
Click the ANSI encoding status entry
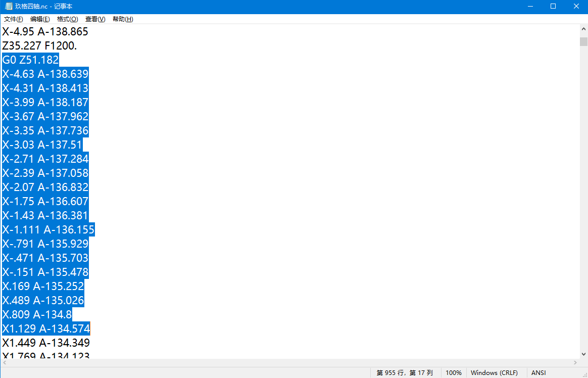point(538,373)
